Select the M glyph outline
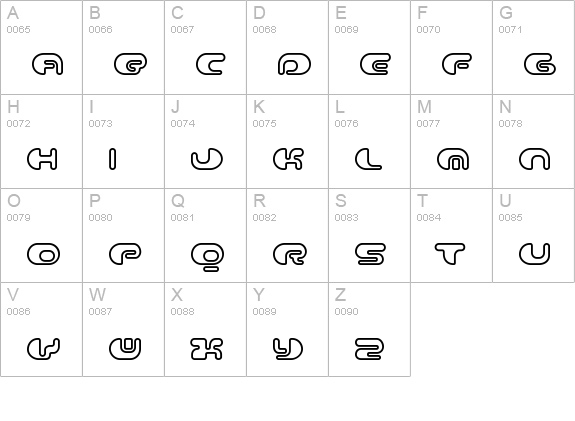 tap(453, 159)
